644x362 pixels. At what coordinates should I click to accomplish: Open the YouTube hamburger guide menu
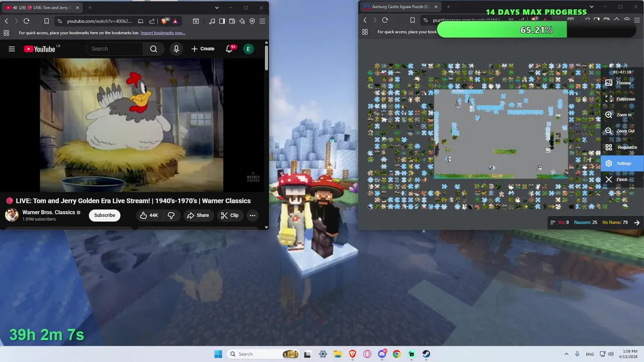(x=12, y=49)
